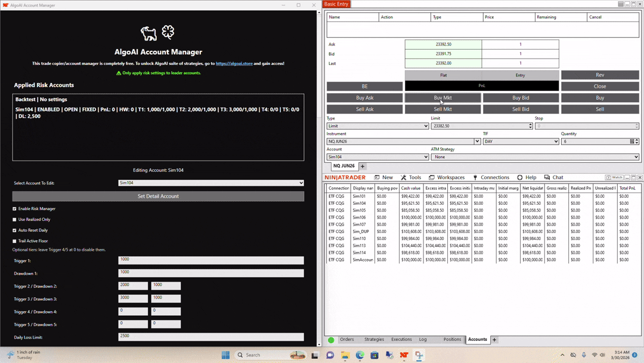Click the quantity calculator icon
Viewport: 644px width, 363px height.
pos(632,141)
